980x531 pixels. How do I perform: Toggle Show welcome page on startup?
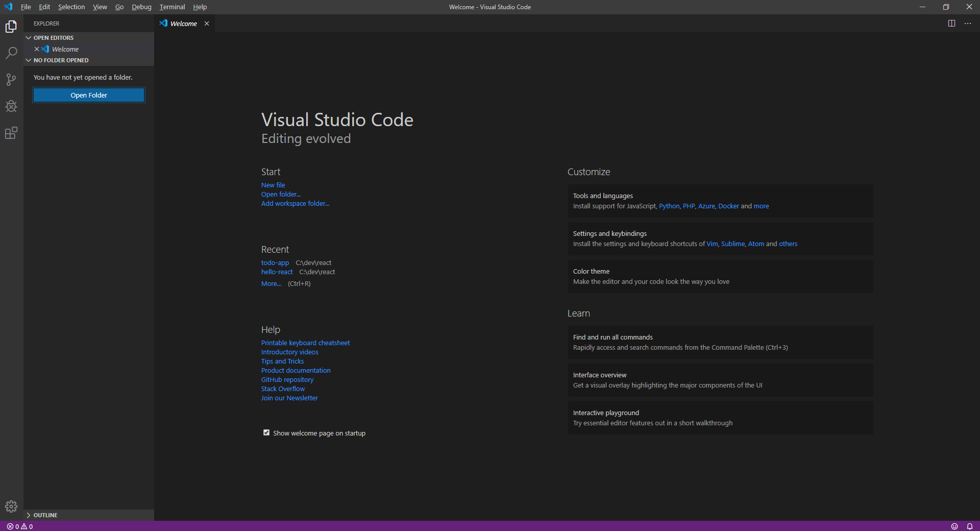pyautogui.click(x=266, y=432)
